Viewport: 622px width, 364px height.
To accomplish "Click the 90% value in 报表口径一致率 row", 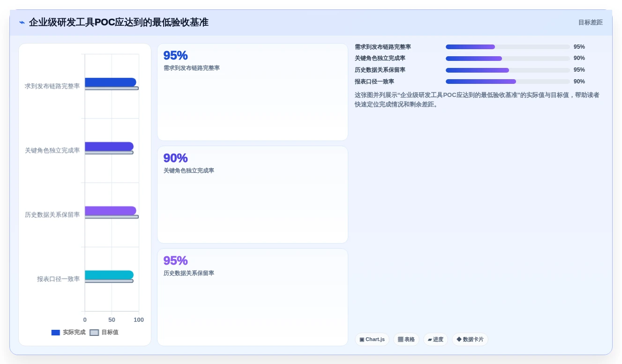I will click(579, 82).
